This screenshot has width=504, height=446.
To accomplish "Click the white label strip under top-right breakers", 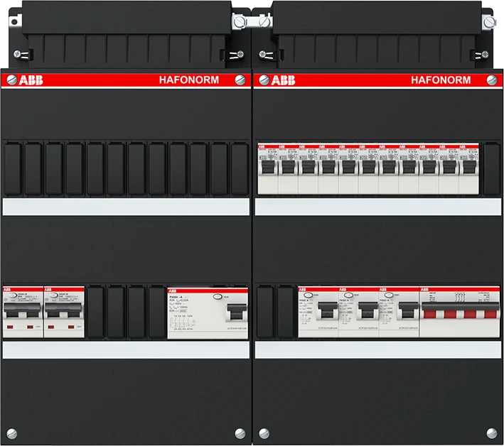I will click(x=377, y=206).
